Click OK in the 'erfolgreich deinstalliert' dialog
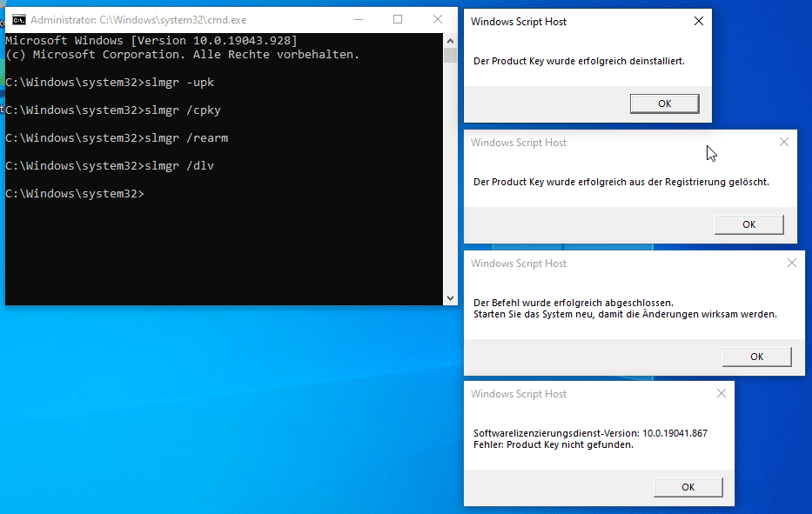The width and height of the screenshot is (812, 514). point(664,103)
